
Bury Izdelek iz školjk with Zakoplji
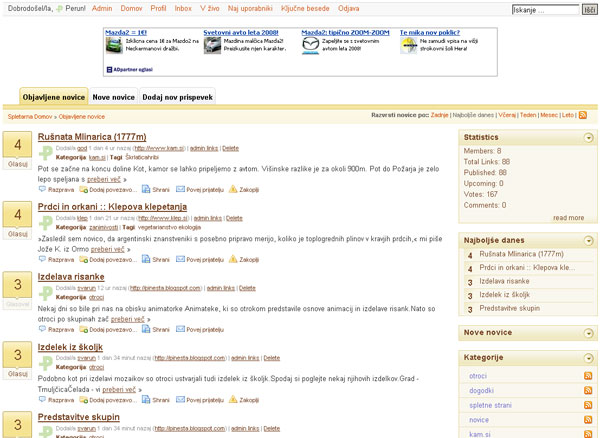click(x=244, y=400)
